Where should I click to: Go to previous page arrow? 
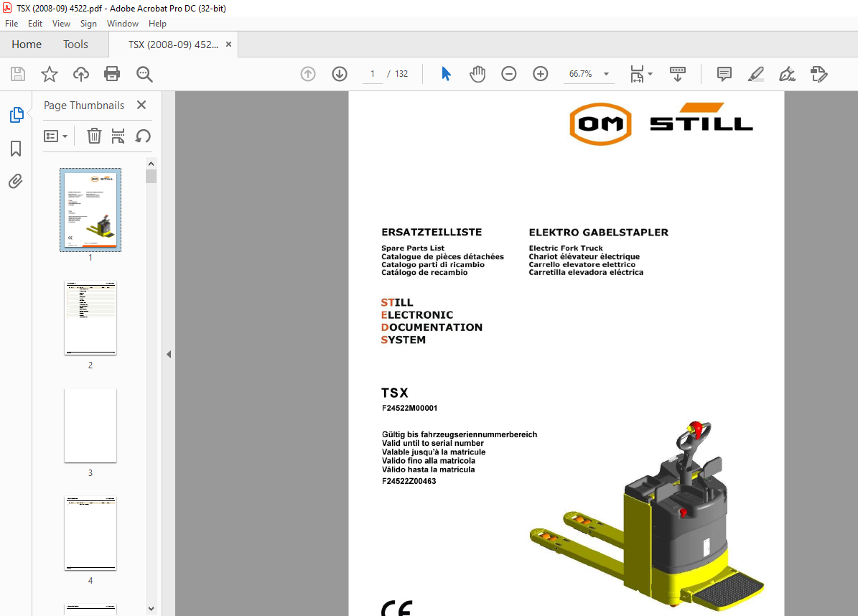pos(308,74)
